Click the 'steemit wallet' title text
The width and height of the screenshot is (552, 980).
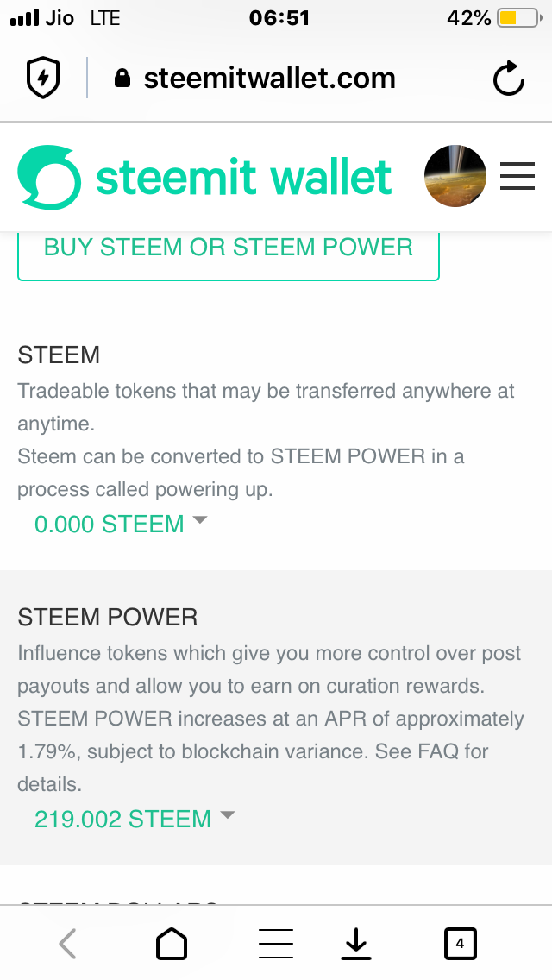pyautogui.click(x=244, y=178)
